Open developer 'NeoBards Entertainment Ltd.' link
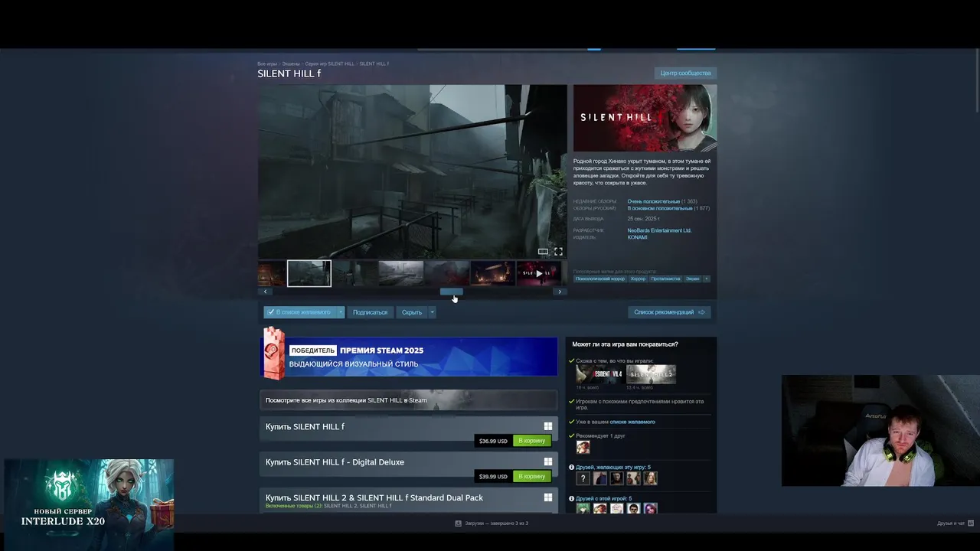Image resolution: width=980 pixels, height=551 pixels. click(x=659, y=230)
